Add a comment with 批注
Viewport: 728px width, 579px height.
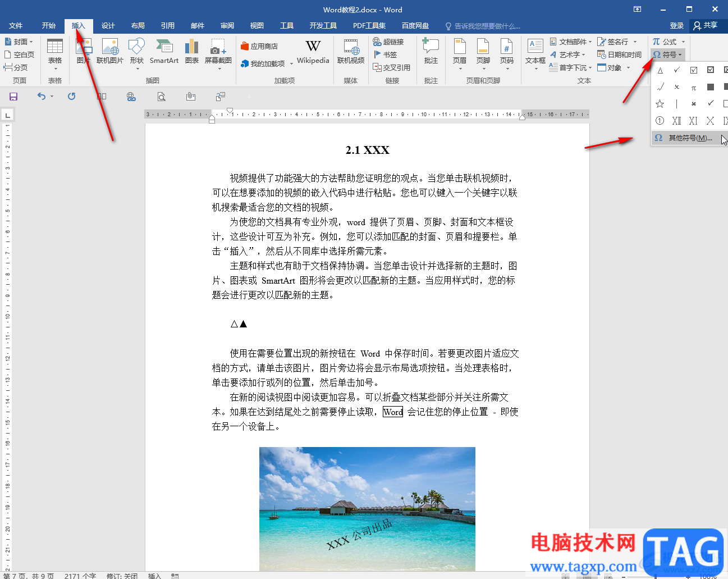pos(431,52)
